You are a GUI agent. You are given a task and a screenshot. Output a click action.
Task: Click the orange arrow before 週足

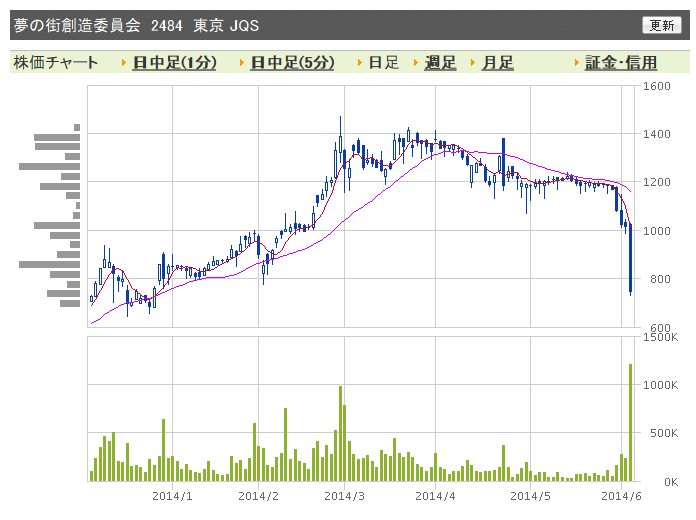point(416,63)
